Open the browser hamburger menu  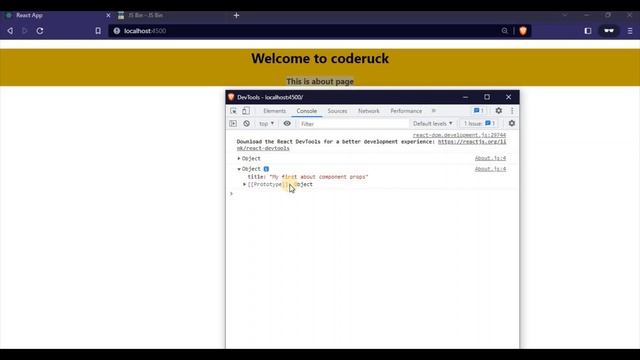(x=630, y=31)
